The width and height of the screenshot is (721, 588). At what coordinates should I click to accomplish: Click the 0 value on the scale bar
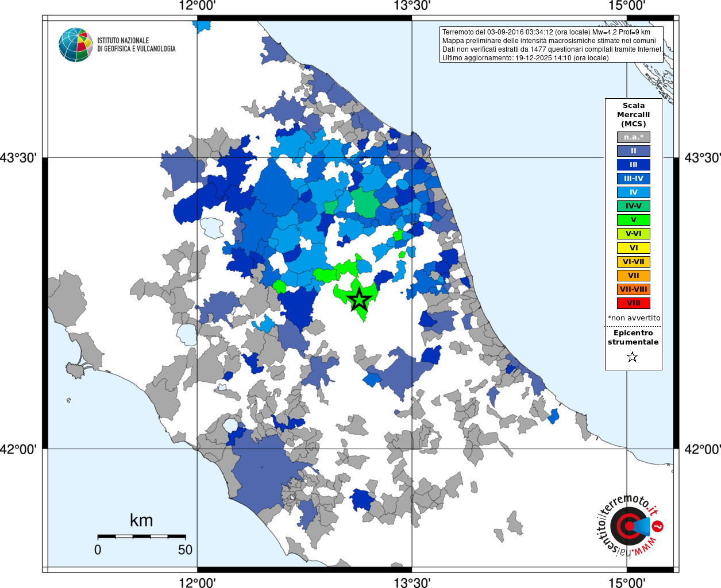(x=98, y=550)
